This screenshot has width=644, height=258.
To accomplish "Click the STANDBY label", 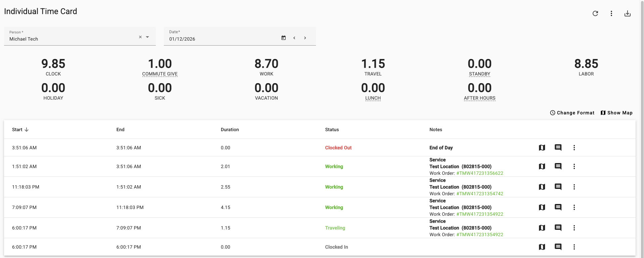I will coord(479,74).
